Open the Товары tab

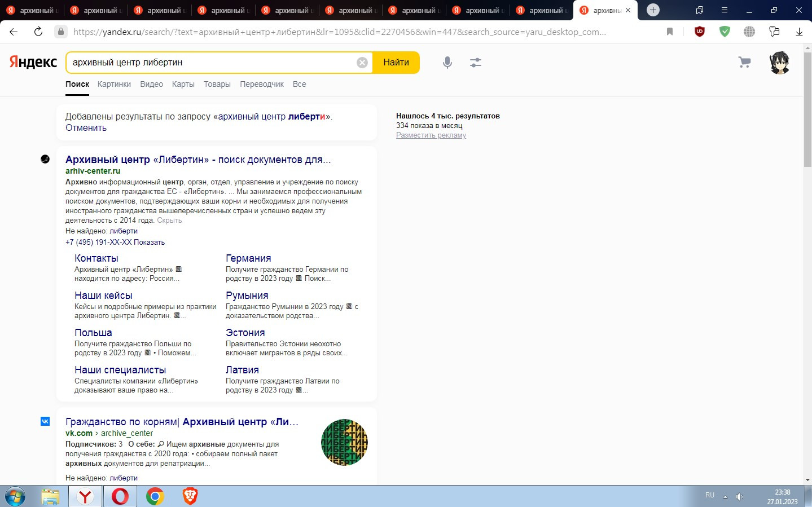point(217,84)
